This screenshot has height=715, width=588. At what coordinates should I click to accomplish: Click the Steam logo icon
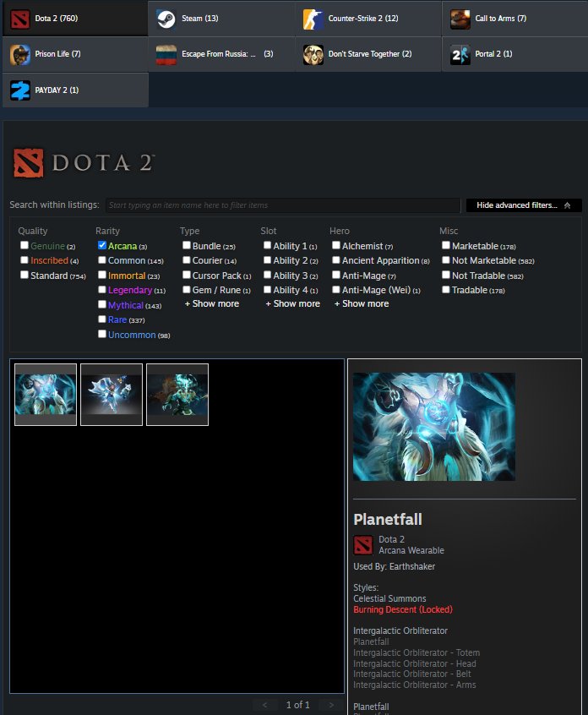(x=166, y=19)
